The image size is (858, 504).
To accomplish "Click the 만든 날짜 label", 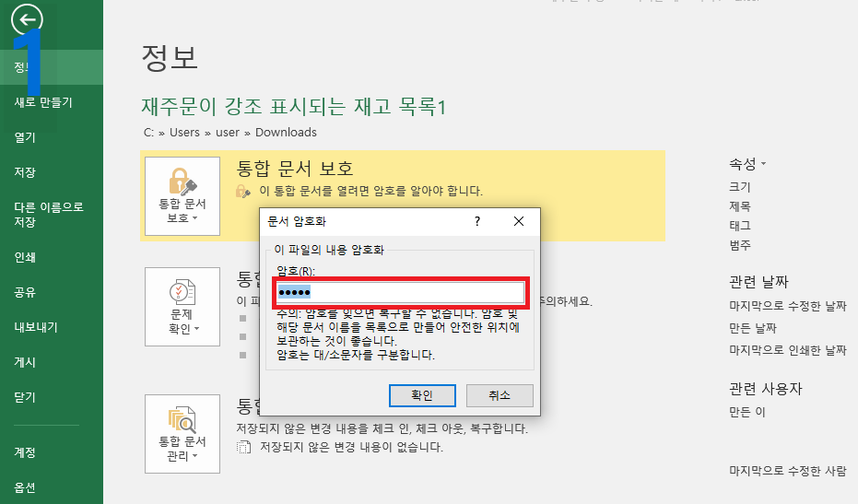I will pyautogui.click(x=753, y=328).
